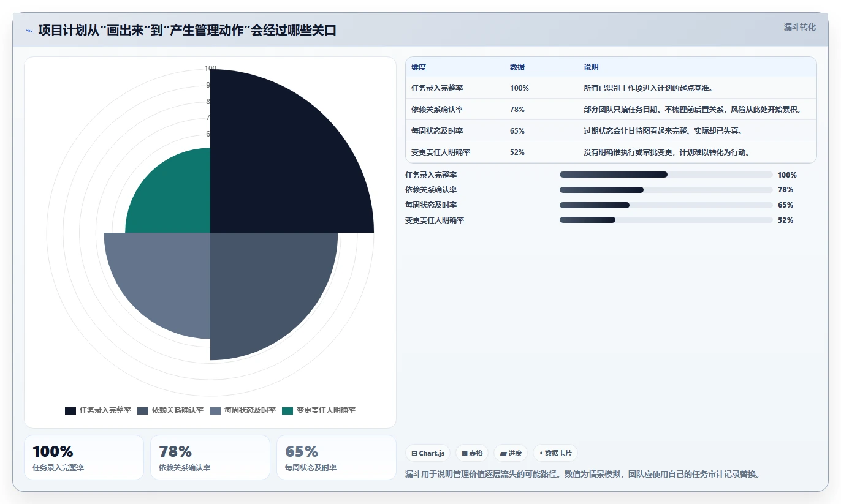Viewport: 841px width, 504px height.
Task: Click the 52% value in the table
Action: click(517, 152)
